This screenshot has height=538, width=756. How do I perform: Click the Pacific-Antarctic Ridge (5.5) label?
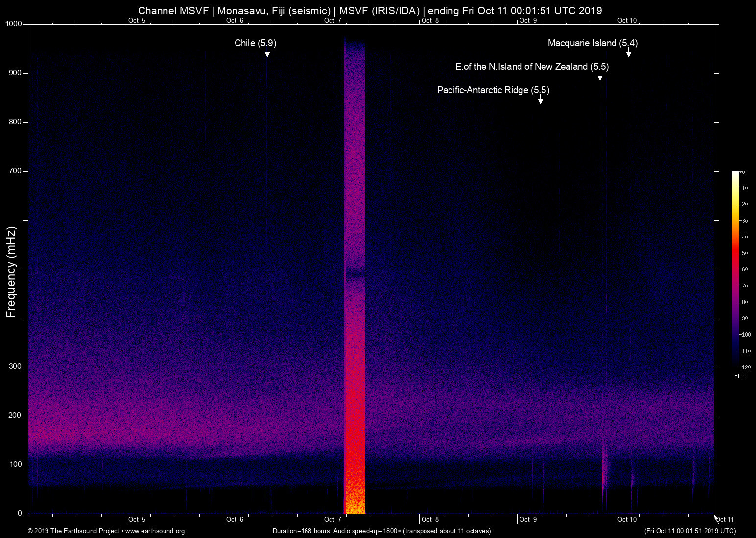493,90
